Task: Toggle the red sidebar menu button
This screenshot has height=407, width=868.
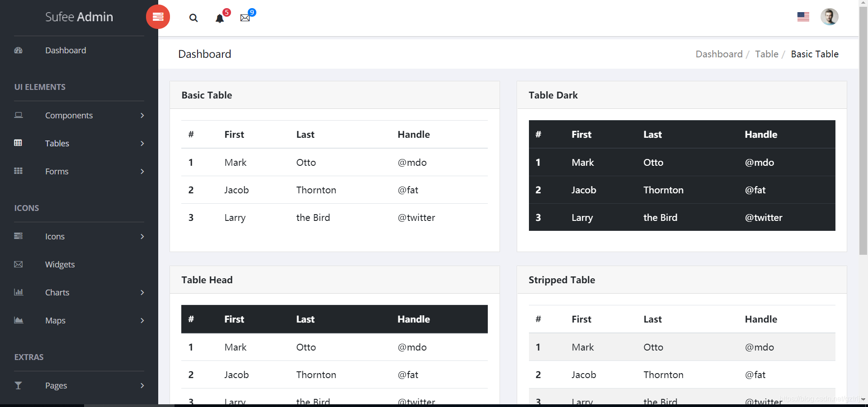Action: (158, 17)
